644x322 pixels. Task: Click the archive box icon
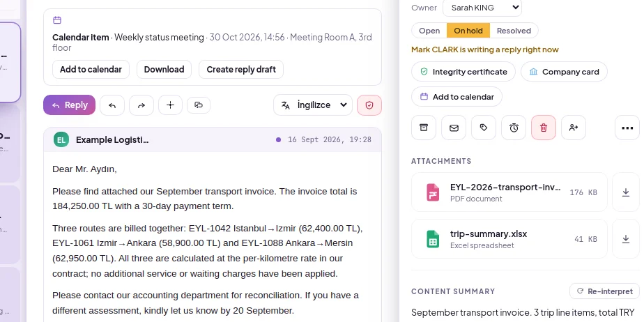point(424,128)
